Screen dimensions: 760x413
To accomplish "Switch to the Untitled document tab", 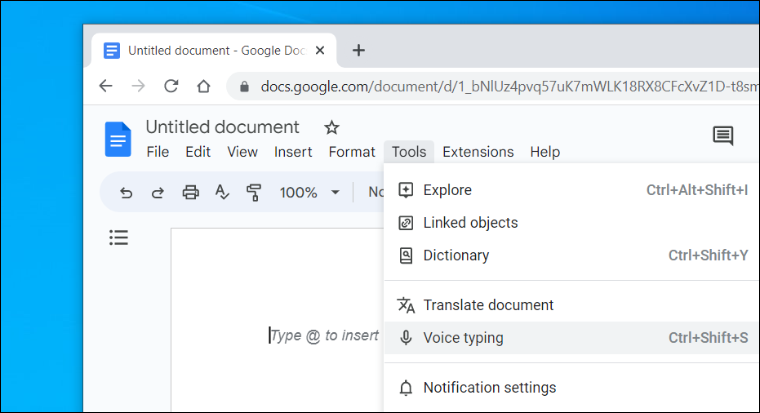I will pyautogui.click(x=213, y=50).
